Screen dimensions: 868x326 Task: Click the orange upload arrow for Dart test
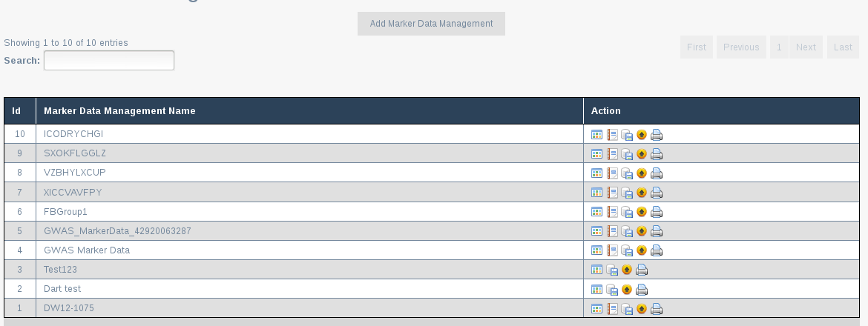[627, 289]
